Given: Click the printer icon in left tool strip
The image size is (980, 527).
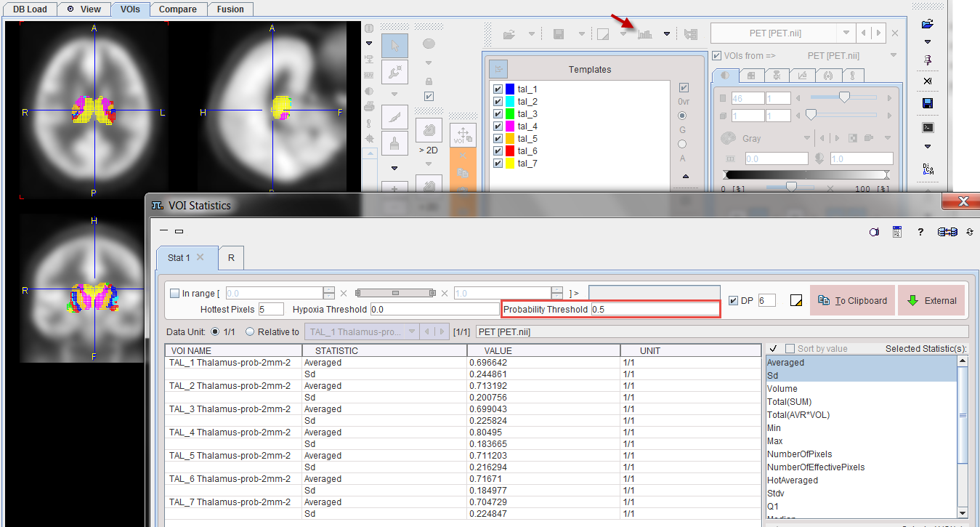Looking at the screenshot, I should (x=369, y=106).
